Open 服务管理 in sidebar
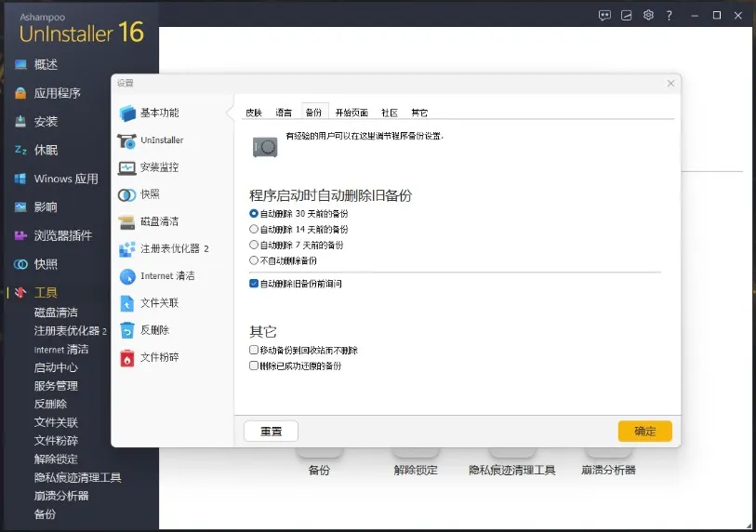The height and width of the screenshot is (532, 756). pos(56,386)
